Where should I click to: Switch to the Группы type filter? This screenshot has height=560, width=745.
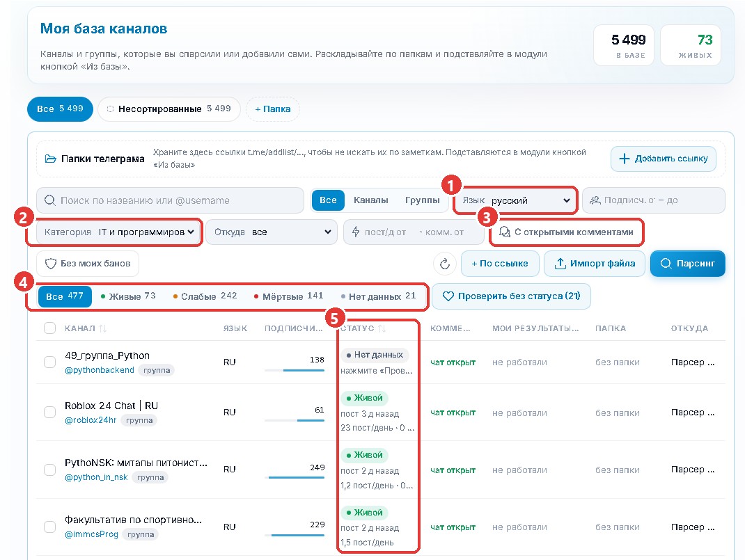(x=423, y=200)
